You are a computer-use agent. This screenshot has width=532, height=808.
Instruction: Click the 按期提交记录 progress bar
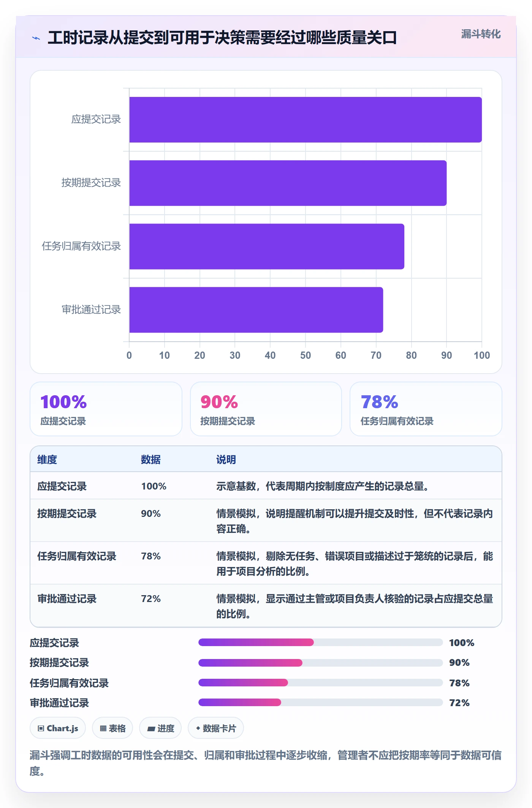(x=321, y=662)
